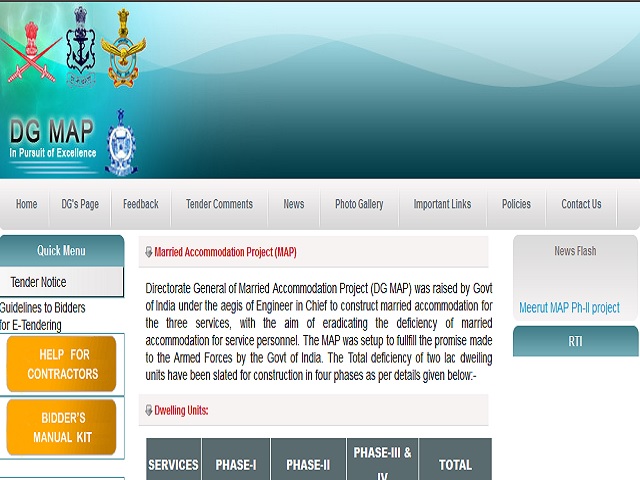Go to the Feedback page
The image size is (640, 480).
coord(141,204)
